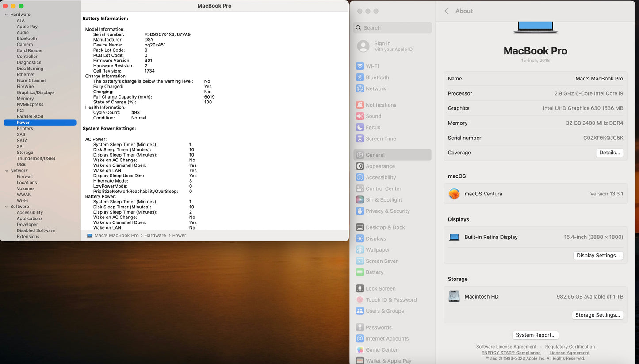Click the Notifications bell icon
The width and height of the screenshot is (639, 364).
(360, 105)
